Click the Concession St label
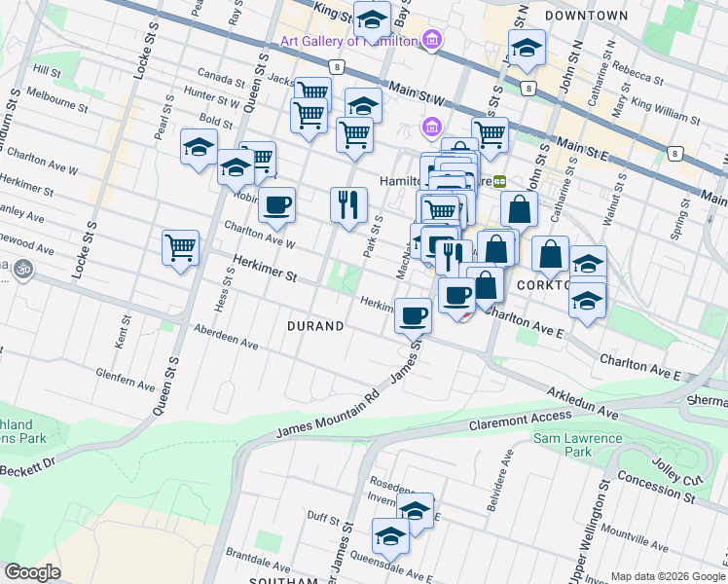This screenshot has width=728, height=584. point(657,488)
